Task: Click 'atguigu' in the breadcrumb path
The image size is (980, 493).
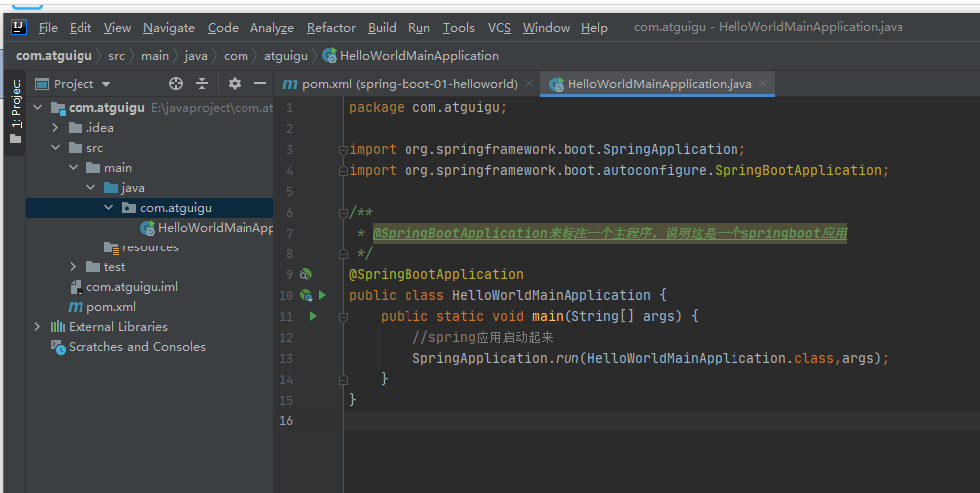Action: click(x=285, y=56)
